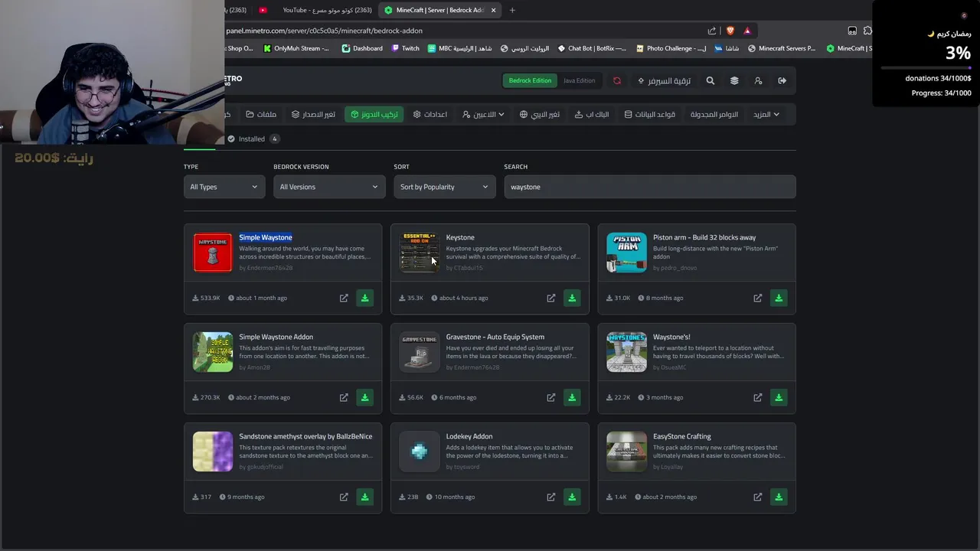Viewport: 980px width, 551px height.
Task: Expand the المزيد menu
Action: tap(766, 114)
